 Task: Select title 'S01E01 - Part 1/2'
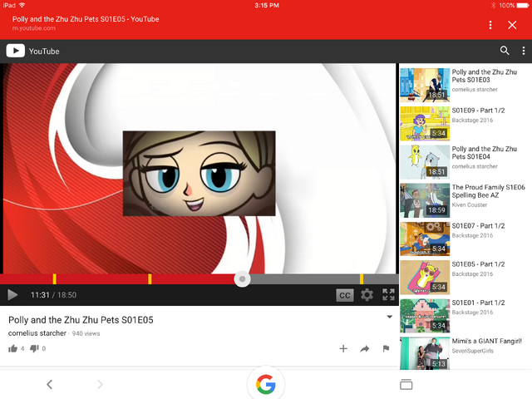(478, 303)
